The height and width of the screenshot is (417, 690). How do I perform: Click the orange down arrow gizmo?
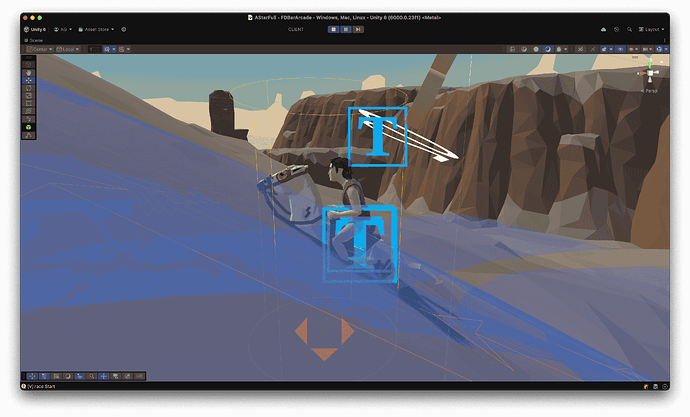coord(324,354)
